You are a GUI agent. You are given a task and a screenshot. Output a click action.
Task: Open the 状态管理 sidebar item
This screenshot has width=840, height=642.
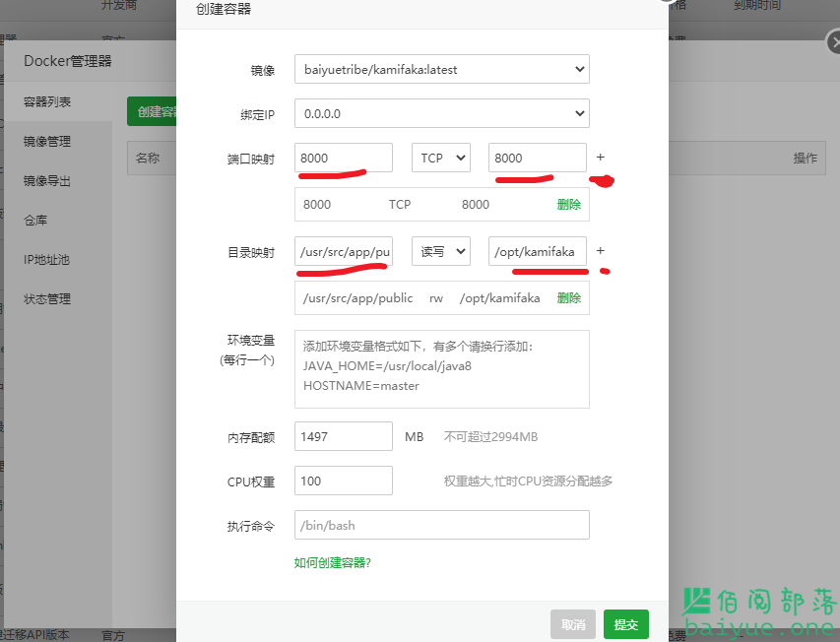[47, 299]
